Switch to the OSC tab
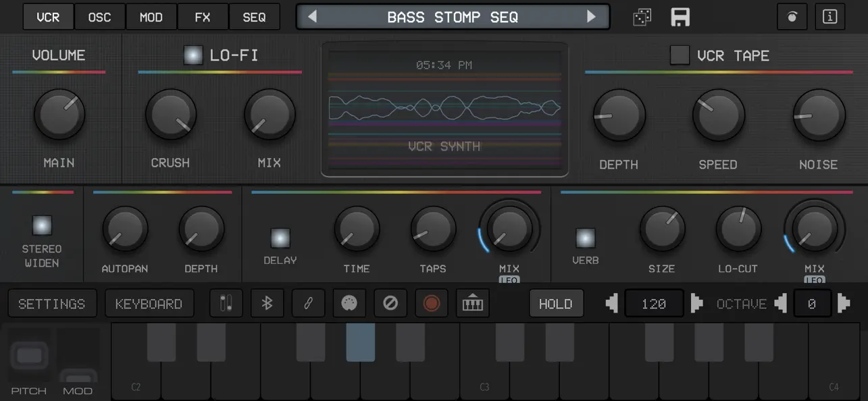The height and width of the screenshot is (401, 868). (100, 17)
